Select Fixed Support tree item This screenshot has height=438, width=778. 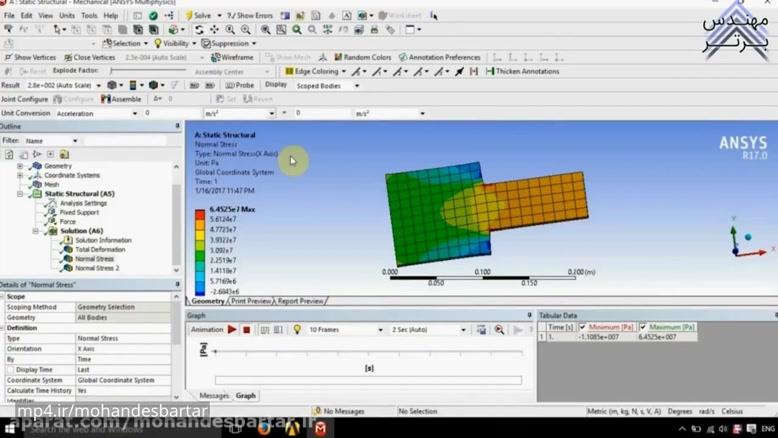tap(79, 212)
